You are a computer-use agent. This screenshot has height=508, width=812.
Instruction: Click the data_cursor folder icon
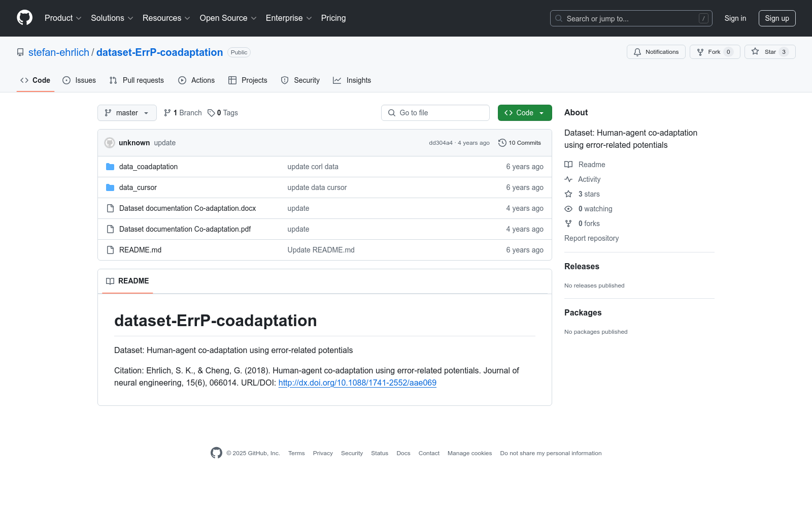coord(110,187)
